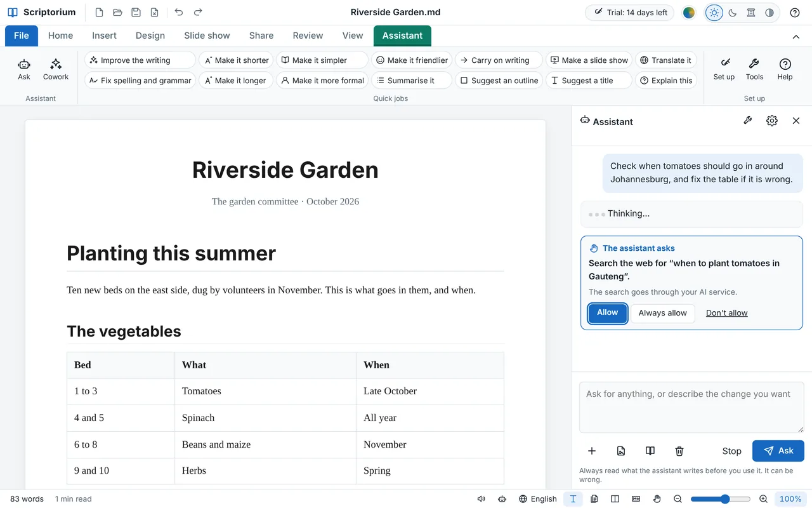Open a file with the folder icon
The height and width of the screenshot is (508, 812).
pyautogui.click(x=117, y=12)
